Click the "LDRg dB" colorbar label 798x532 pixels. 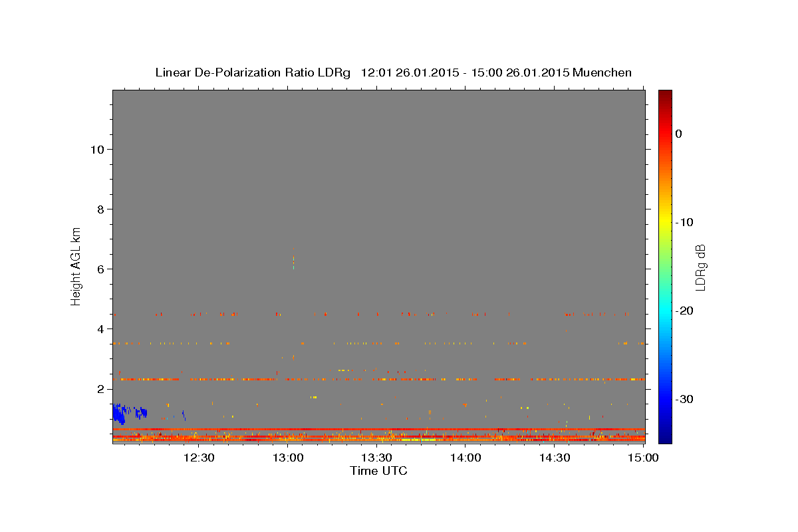pyautogui.click(x=700, y=267)
